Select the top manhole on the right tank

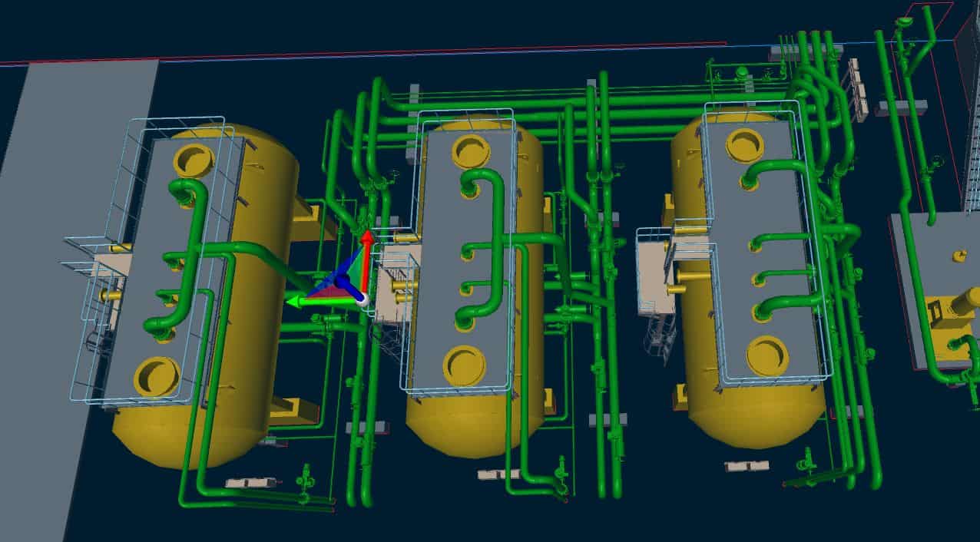click(x=743, y=144)
